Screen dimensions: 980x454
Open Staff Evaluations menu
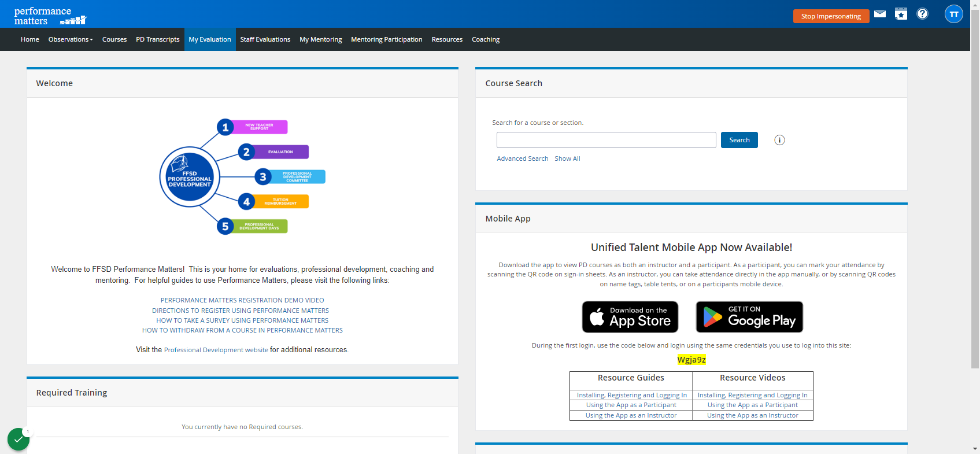point(265,39)
